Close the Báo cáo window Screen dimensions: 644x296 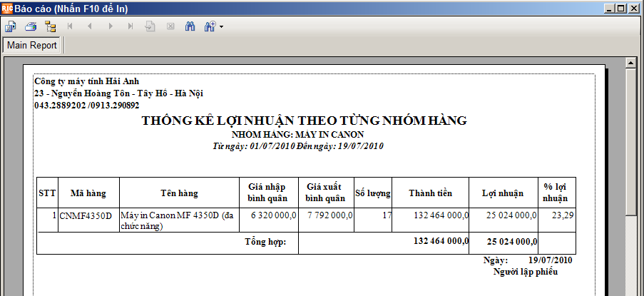(633, 9)
